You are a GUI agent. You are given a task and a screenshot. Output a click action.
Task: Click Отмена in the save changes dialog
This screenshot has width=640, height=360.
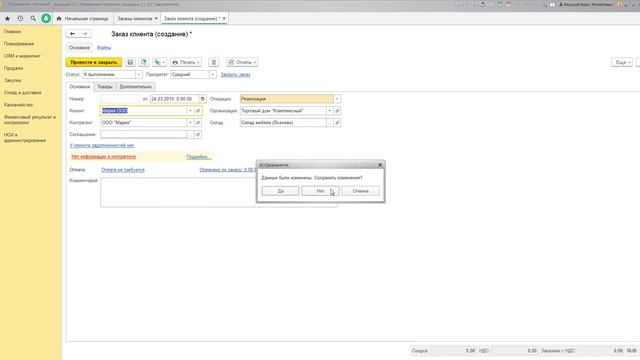pos(360,191)
